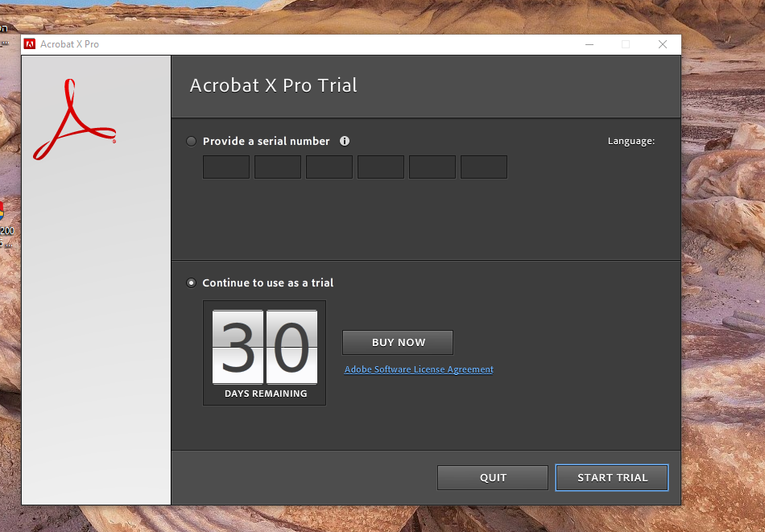Select the 'Provide a serial number' radio button
765x532 pixels.
192,142
